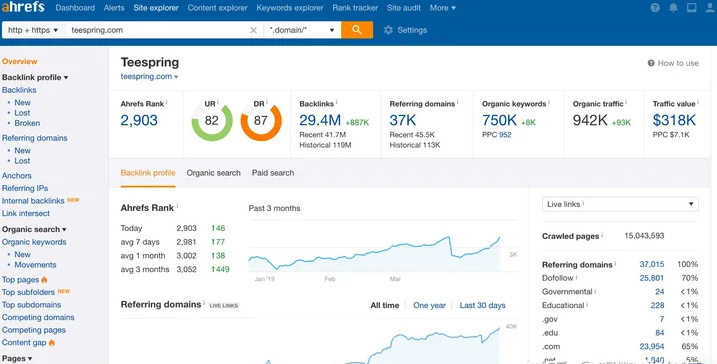The height and width of the screenshot is (364, 717).
Task: Click the ahrefs logo
Action: tap(23, 7)
